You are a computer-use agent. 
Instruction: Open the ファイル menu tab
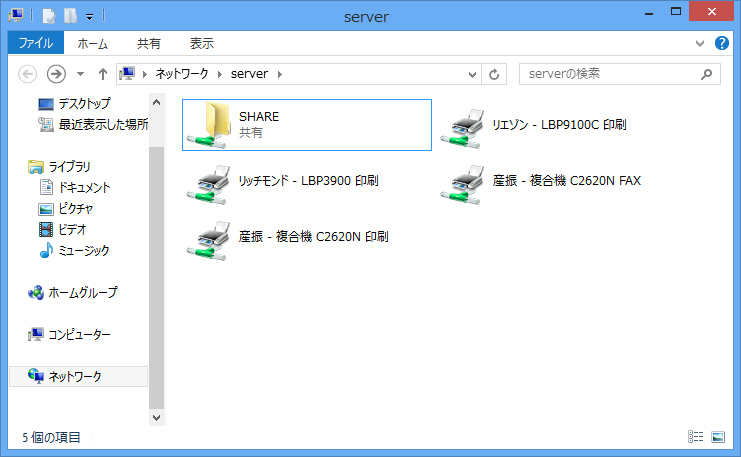click(36, 43)
